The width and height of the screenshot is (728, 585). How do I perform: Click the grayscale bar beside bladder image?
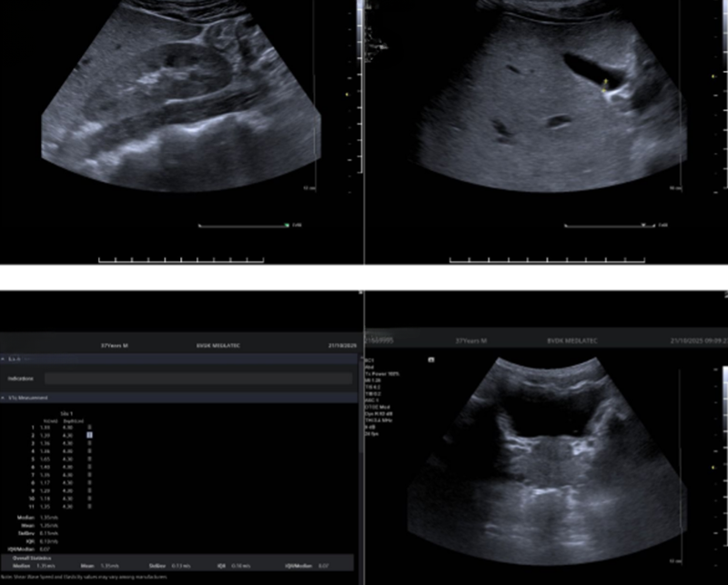tap(723, 428)
